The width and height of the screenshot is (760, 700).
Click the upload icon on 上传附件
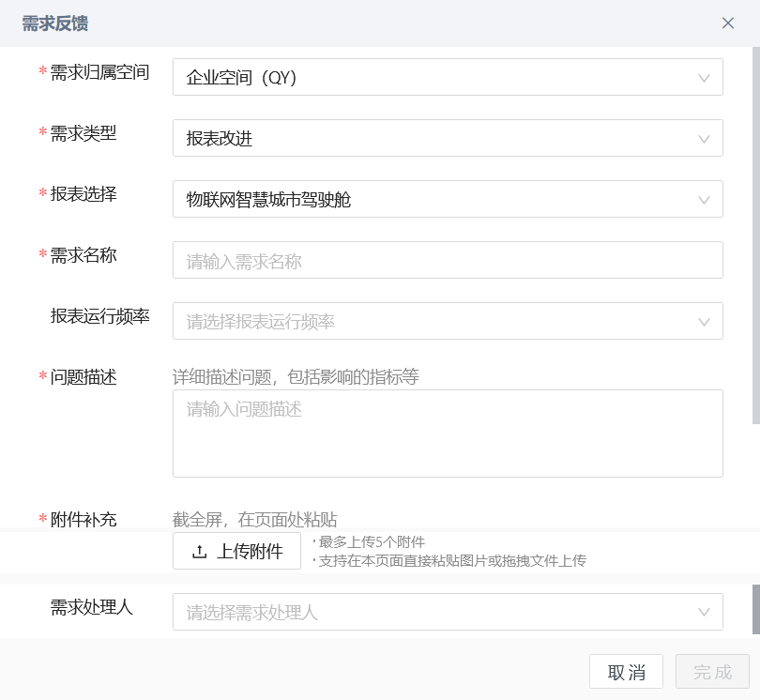tap(199, 552)
